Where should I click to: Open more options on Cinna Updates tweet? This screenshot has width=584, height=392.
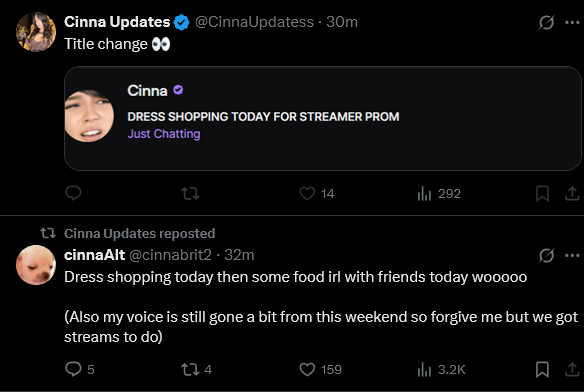572,22
